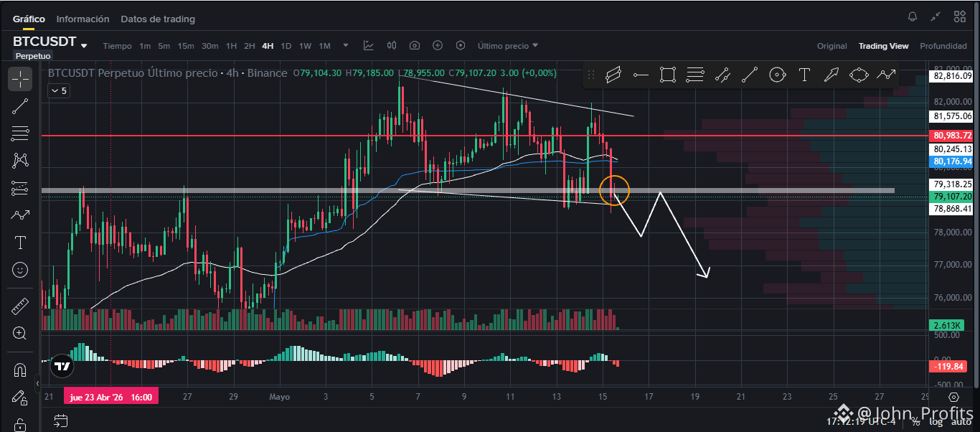The image size is (980, 432).
Task: Toggle log scale button
Action: click(936, 421)
